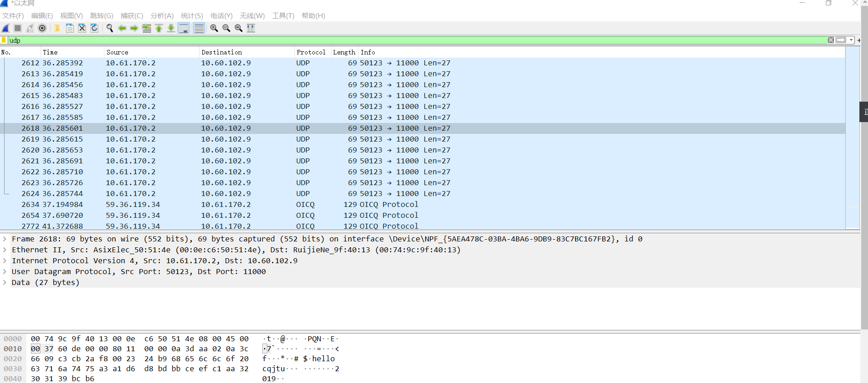The width and height of the screenshot is (868, 383).
Task: Open recent display filter history dropdown
Action: click(851, 40)
